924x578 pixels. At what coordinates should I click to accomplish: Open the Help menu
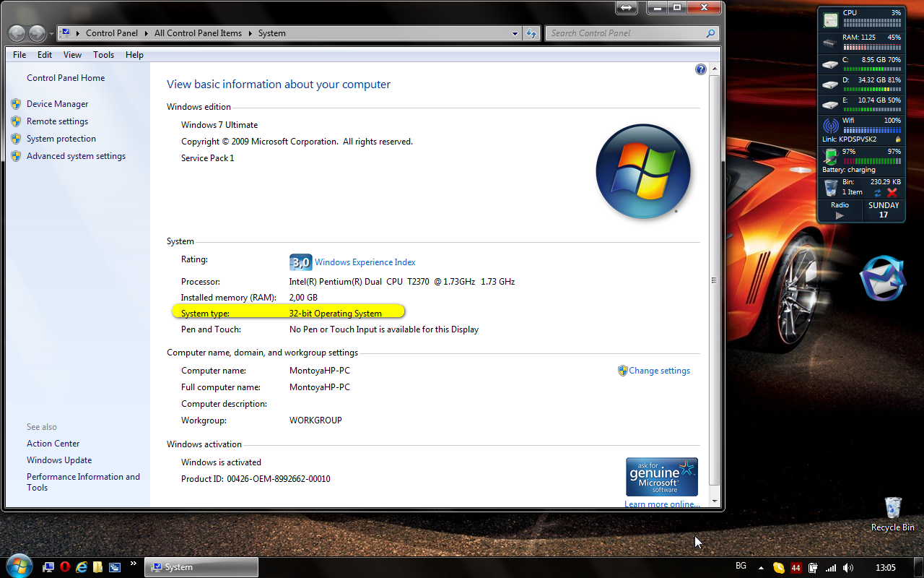pyautogui.click(x=134, y=55)
